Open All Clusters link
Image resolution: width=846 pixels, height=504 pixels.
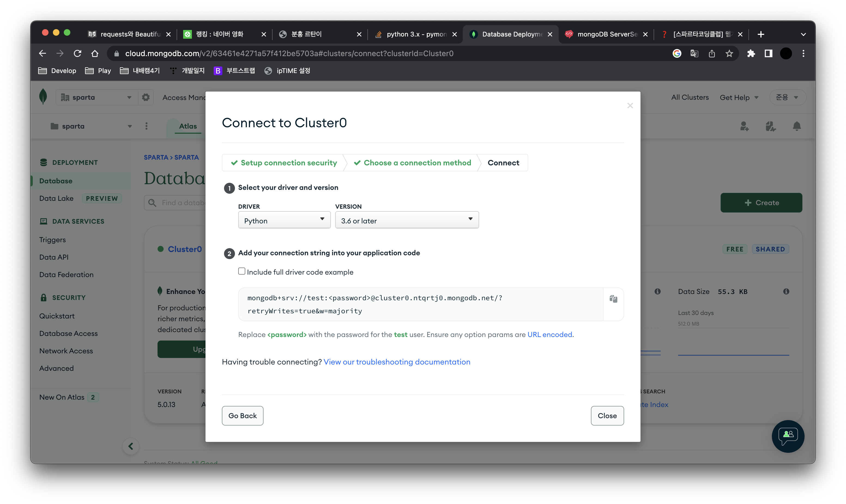coord(690,98)
